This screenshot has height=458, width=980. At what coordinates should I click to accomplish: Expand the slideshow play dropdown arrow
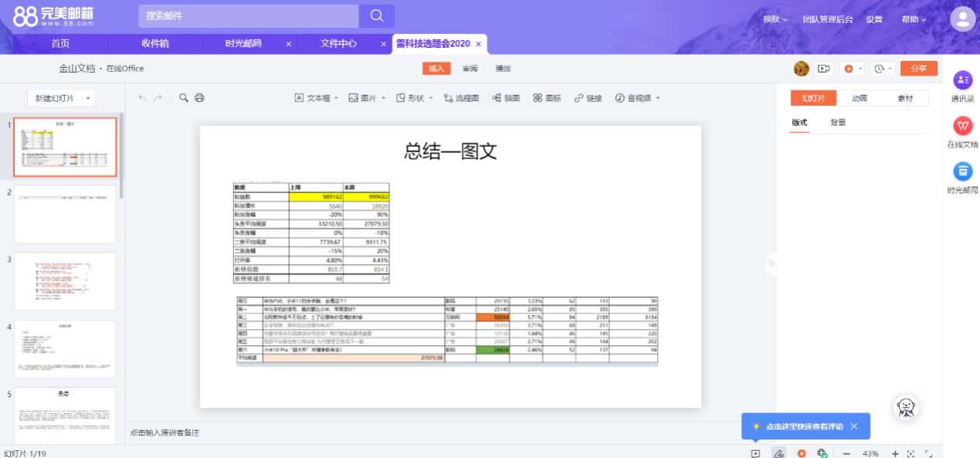pyautogui.click(x=860, y=69)
